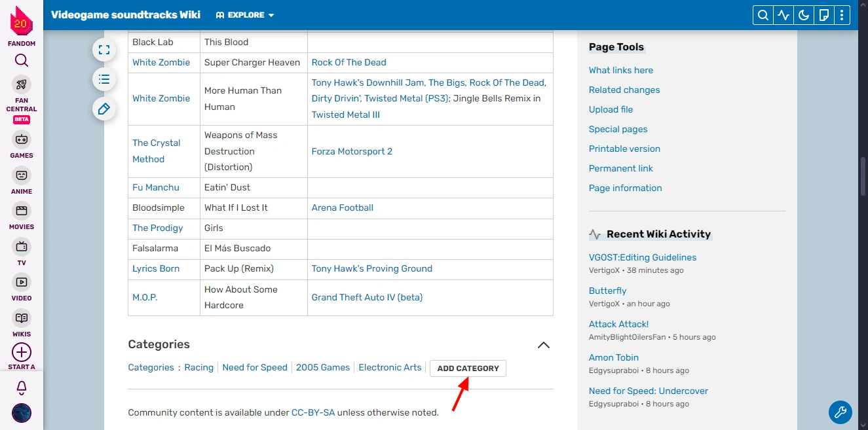This screenshot has height=430, width=868.
Task: Open the Explore dropdown menu
Action: point(245,15)
